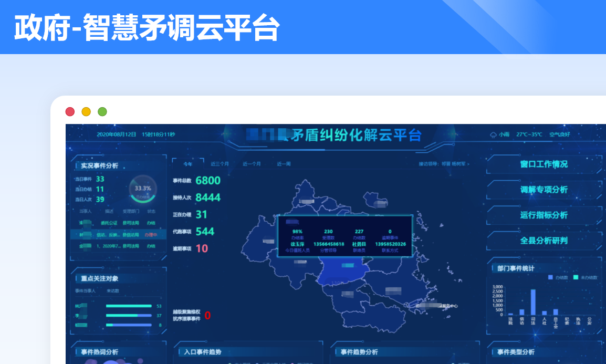Click the 逾期事项 10 value
Image resolution: width=606 pixels, height=364 pixels.
click(202, 248)
